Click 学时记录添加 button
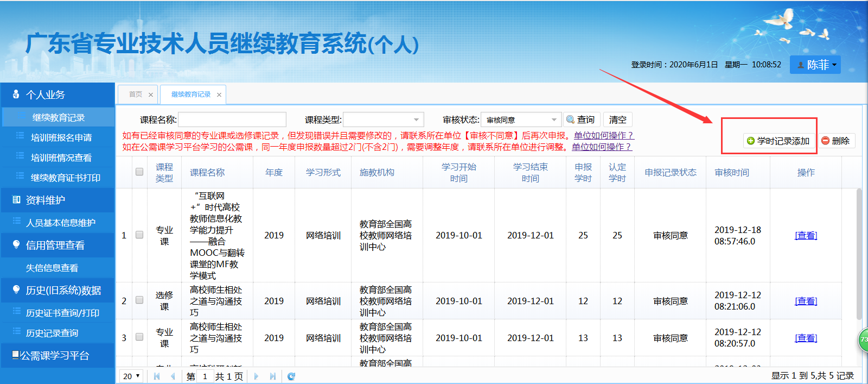Screen dimensions: 868x384 pyautogui.click(x=778, y=141)
